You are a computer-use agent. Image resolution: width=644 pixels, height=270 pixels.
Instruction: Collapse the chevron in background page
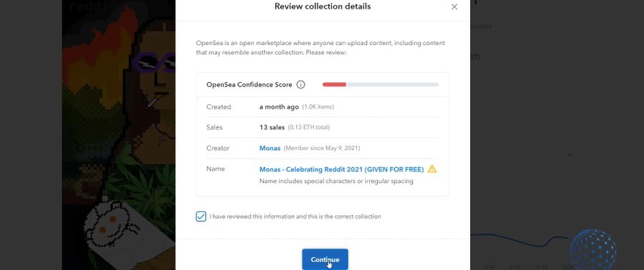point(570,155)
